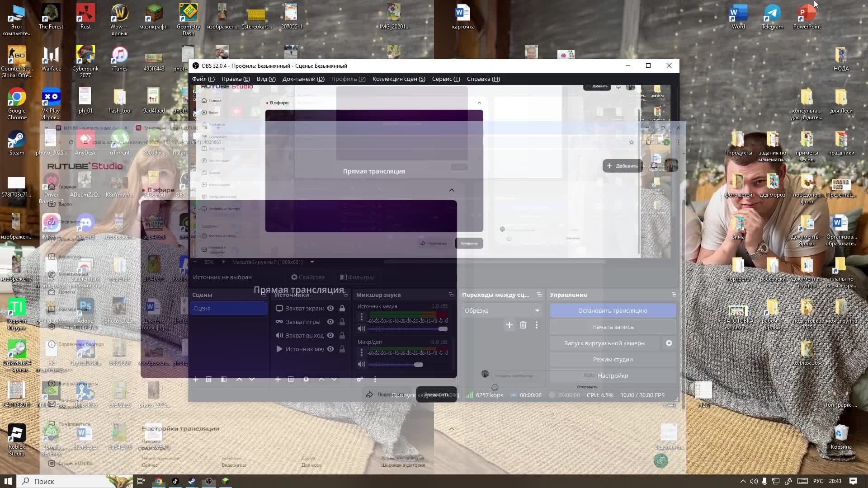Viewport: 868px width, 488px height.
Task: Open virtual camera settings gear
Action: pos(669,343)
